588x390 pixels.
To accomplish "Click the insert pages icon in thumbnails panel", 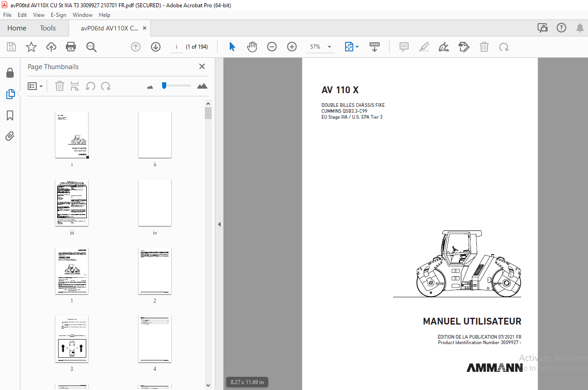I will coord(75,86).
